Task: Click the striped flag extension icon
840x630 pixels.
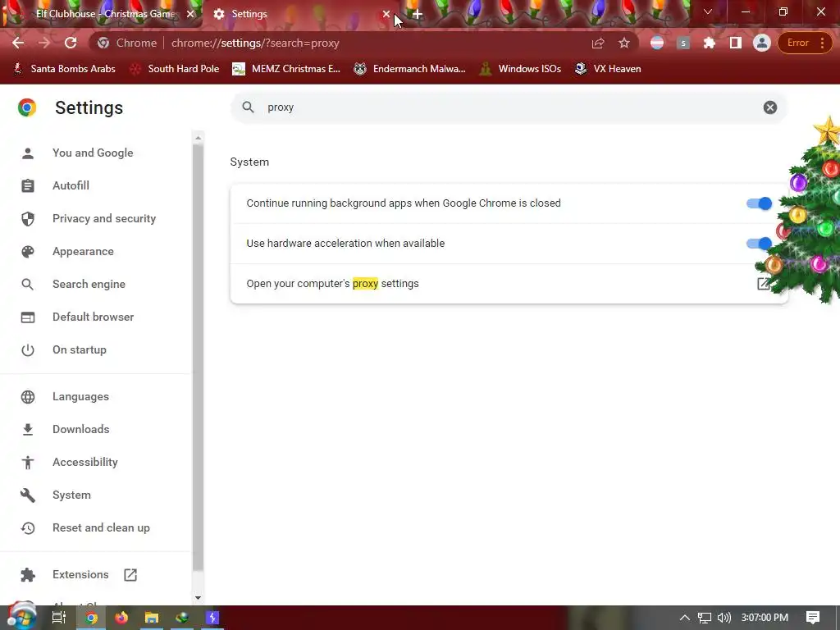Action: pos(657,43)
